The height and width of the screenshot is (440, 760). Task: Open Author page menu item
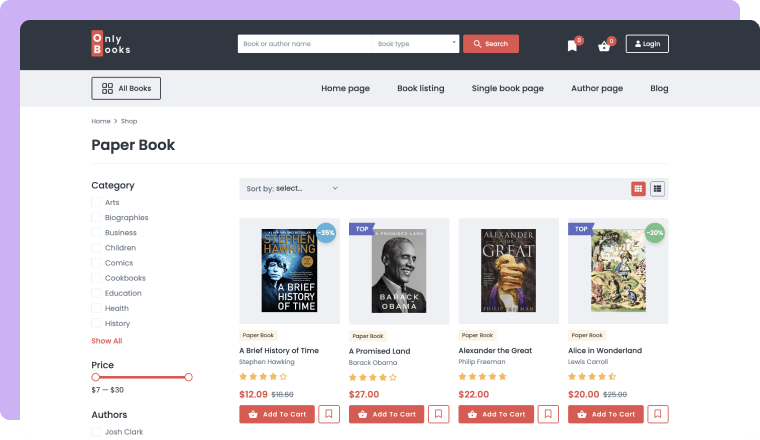click(x=597, y=88)
